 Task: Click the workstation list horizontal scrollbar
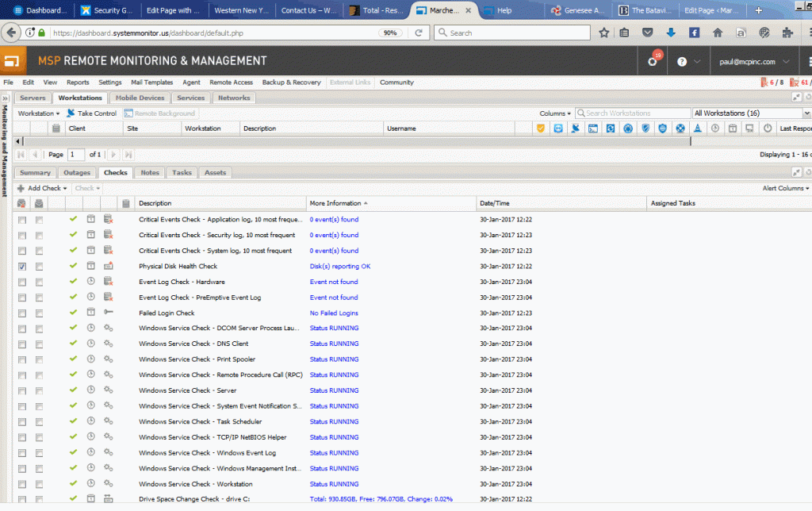coord(357,141)
